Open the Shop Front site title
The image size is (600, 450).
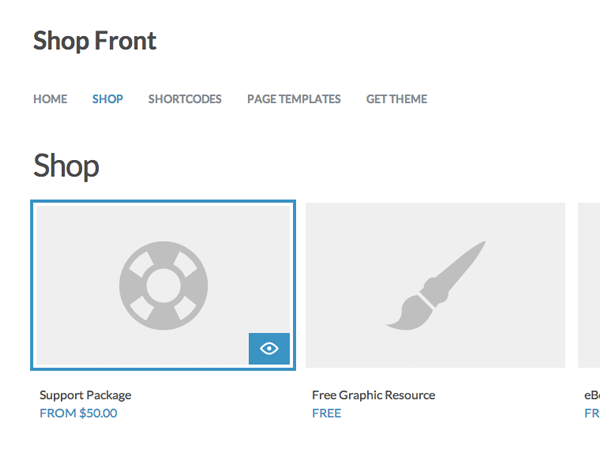point(95,41)
